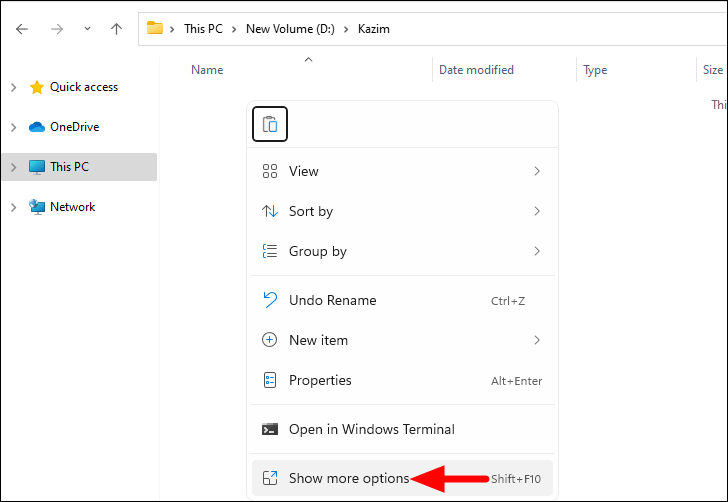Viewport: 728px width, 502px height.
Task: Select the Network icon in sidebar
Action: click(x=37, y=207)
